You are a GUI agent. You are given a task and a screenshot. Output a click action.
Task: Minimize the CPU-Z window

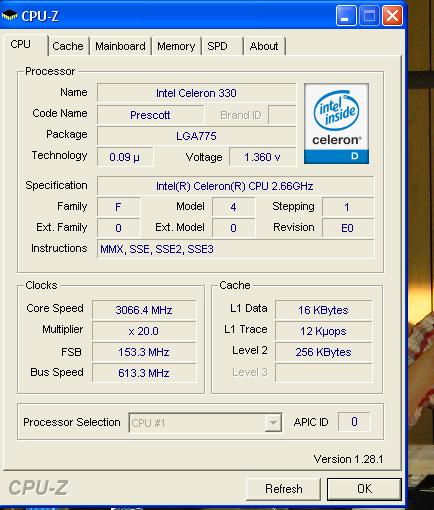coord(346,16)
